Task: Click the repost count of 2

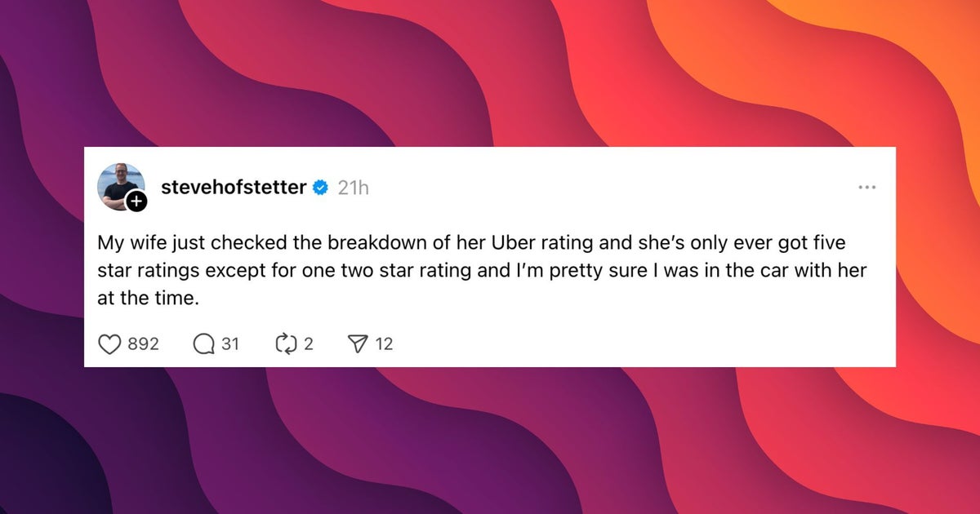Action: (309, 344)
